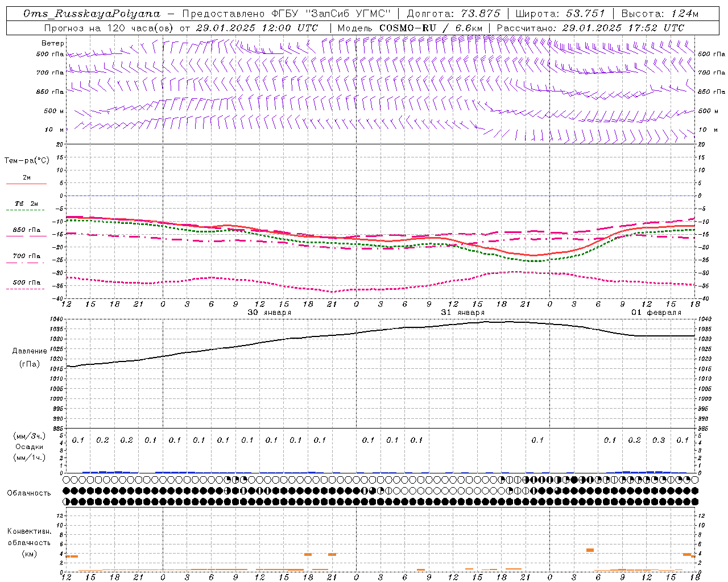Click the (гПа) unit label under Давление

[30, 364]
